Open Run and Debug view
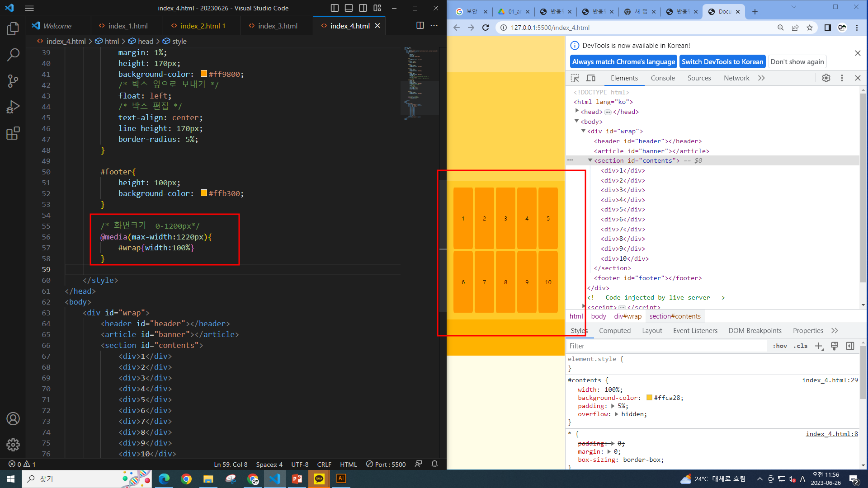The height and width of the screenshot is (488, 868). [13, 107]
